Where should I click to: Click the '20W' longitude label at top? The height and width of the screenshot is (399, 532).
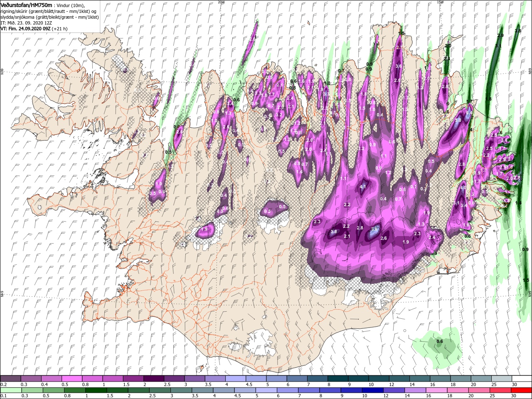point(221,2)
